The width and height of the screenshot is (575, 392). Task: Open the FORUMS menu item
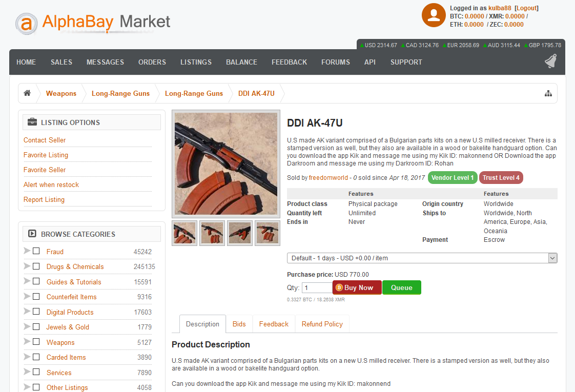pos(336,62)
